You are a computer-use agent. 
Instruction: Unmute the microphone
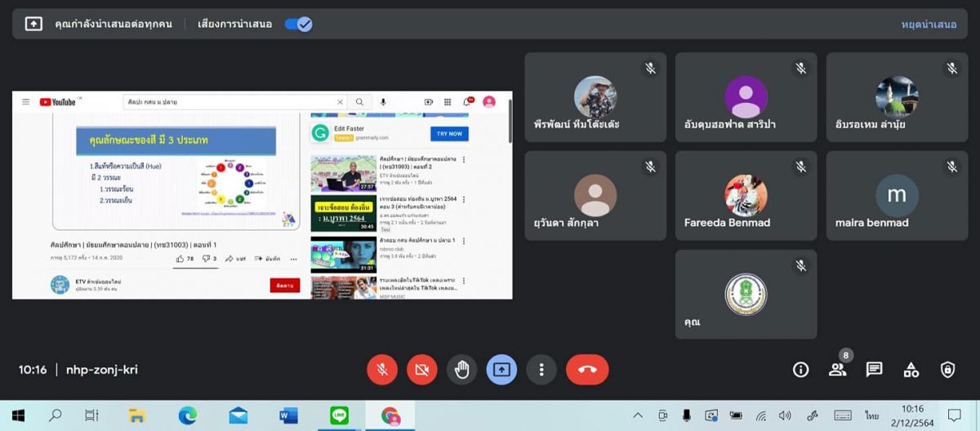click(381, 370)
